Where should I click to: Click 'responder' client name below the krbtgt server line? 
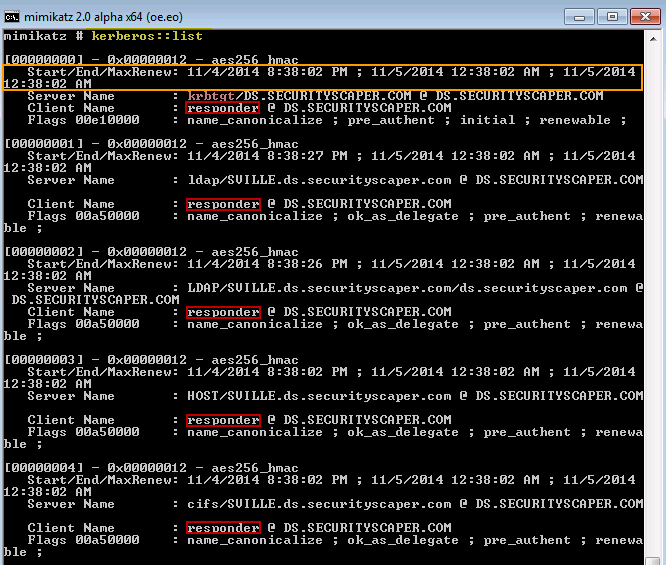pos(223,108)
